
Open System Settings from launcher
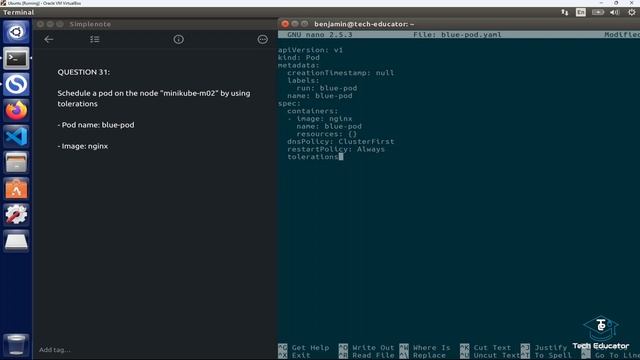(16, 215)
